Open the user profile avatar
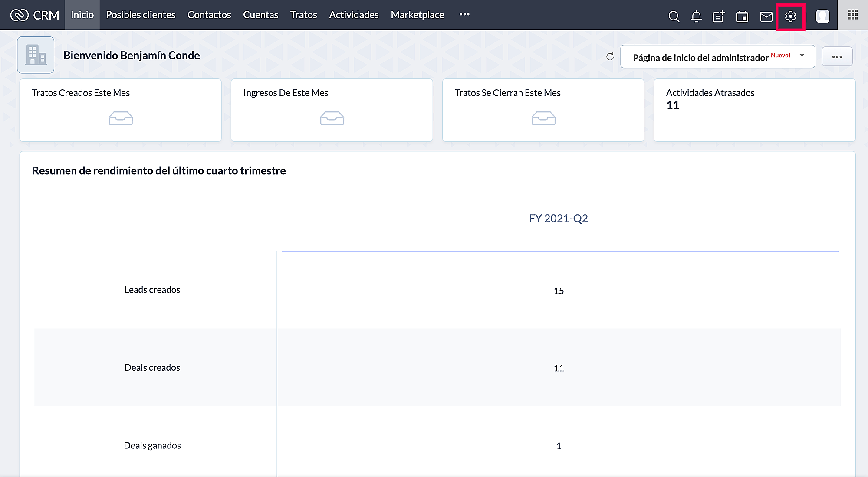The image size is (868, 477). pyautogui.click(x=822, y=16)
